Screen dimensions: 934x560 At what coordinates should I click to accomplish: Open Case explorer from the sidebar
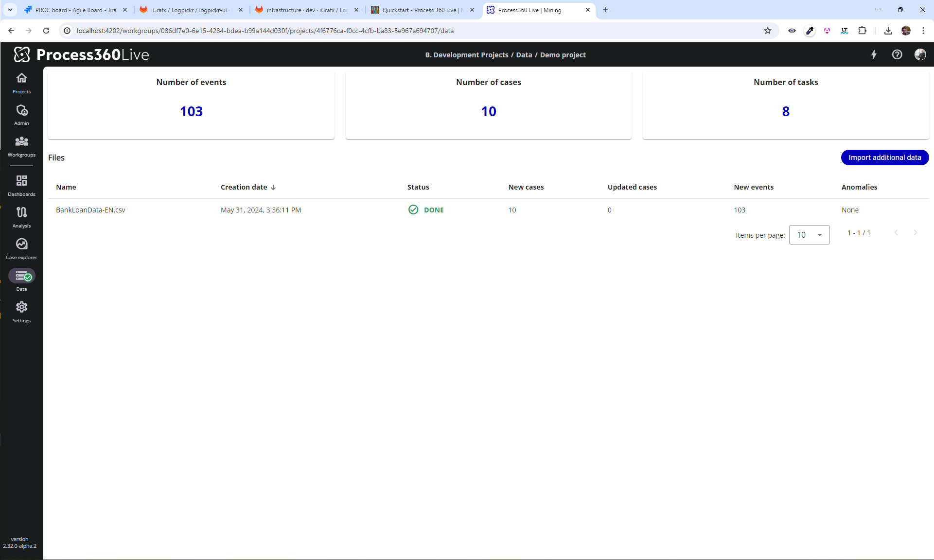21,249
